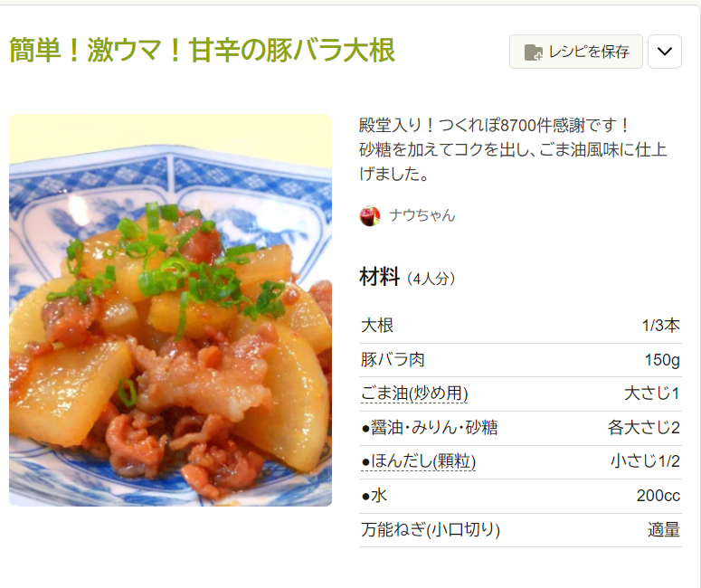Click the レシピを保存 button
Image resolution: width=701 pixels, height=588 pixels.
pos(576,52)
